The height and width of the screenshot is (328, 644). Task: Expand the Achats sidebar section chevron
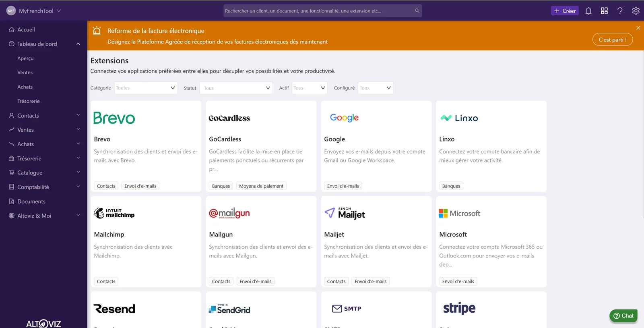[78, 144]
